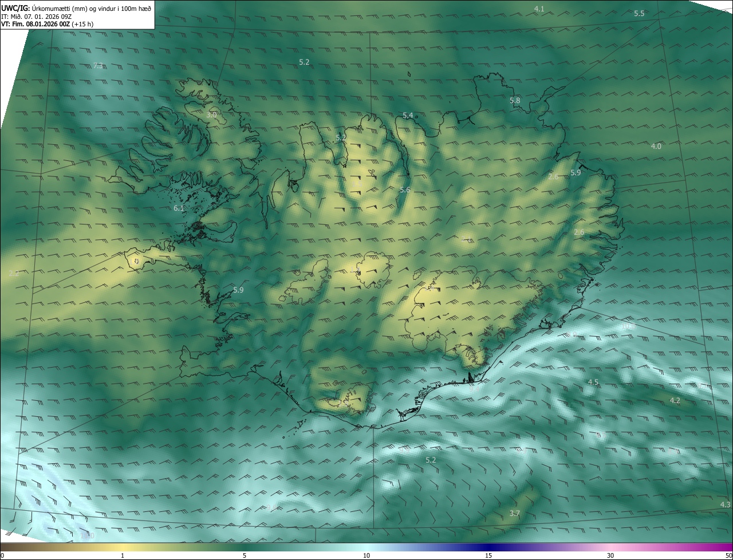Screen dimensions: 733x560
Task: Click the '4.5' value label on the map
Action: pyautogui.click(x=593, y=382)
